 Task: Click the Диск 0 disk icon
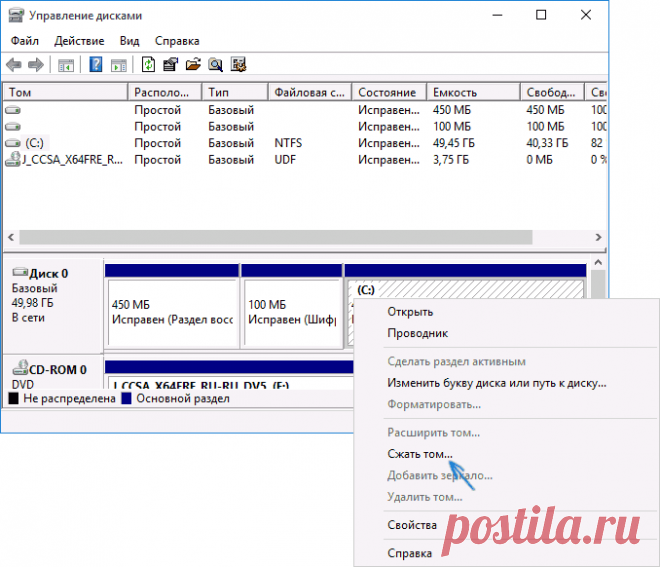point(20,272)
